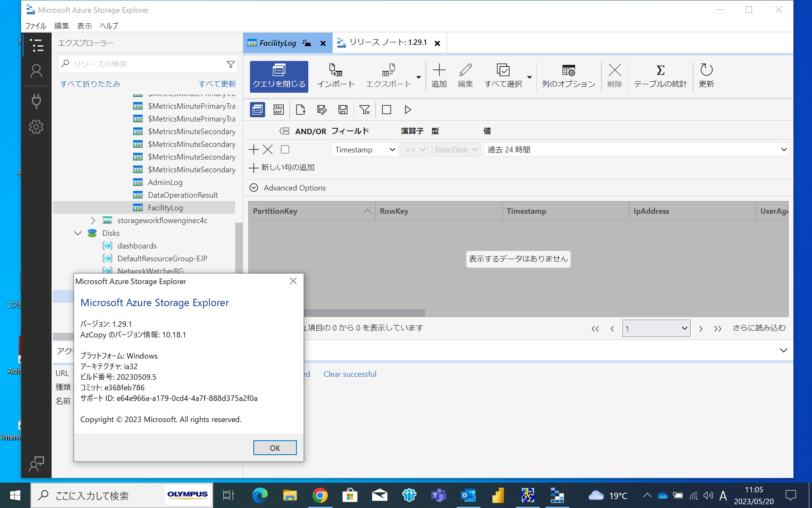812x508 pixels.
Task: Switch to query text editor mode
Action: pos(279,110)
